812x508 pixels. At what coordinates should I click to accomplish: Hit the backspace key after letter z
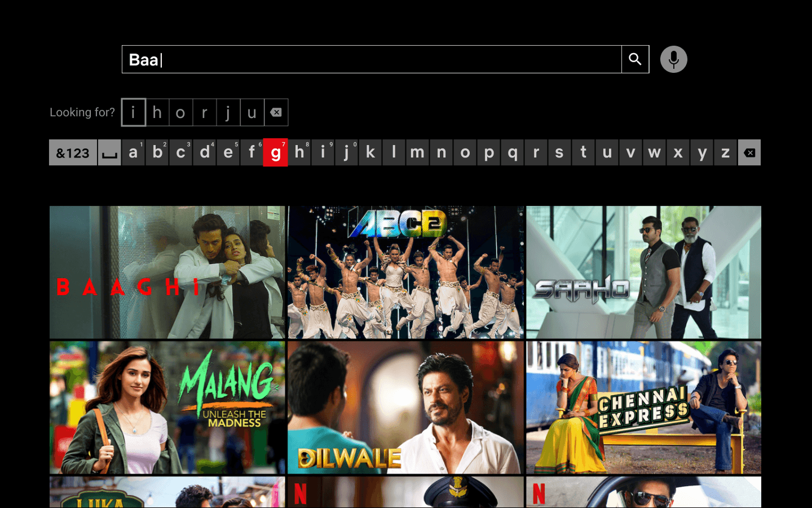749,152
